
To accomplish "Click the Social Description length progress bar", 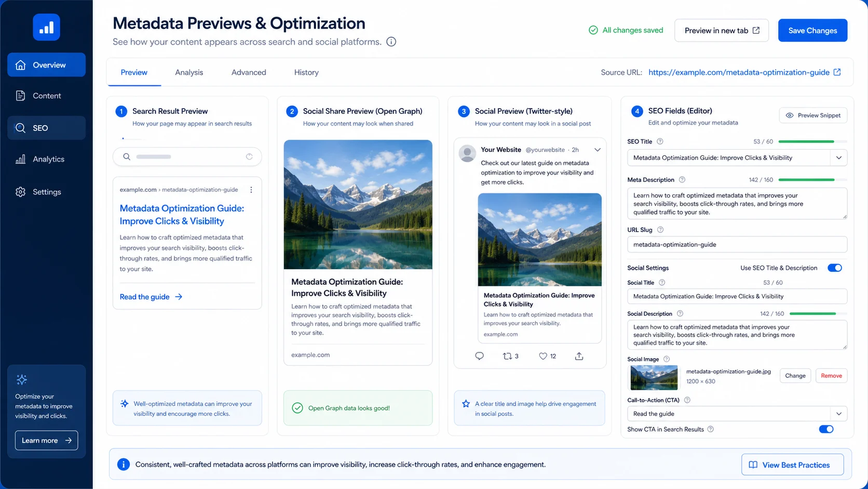I will 818,314.
